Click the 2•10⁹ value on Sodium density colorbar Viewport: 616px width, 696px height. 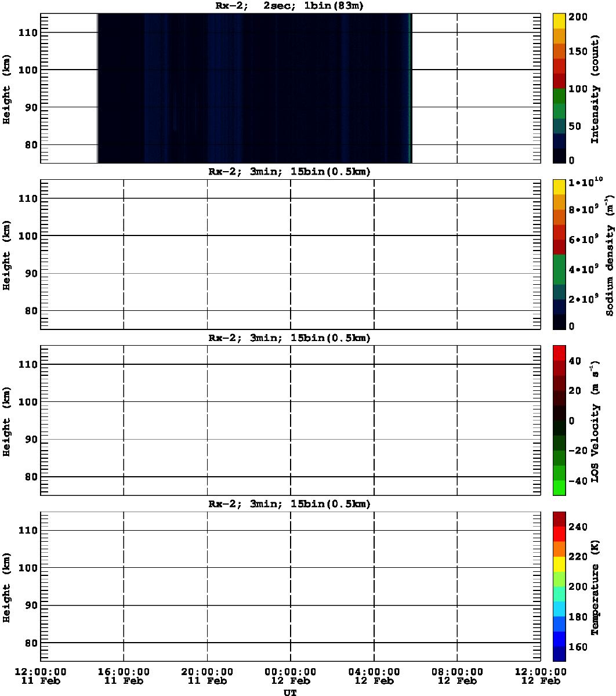click(x=584, y=300)
